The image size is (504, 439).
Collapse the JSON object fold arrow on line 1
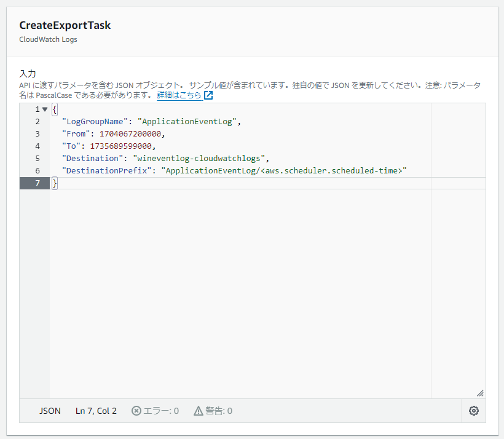tap(45, 109)
